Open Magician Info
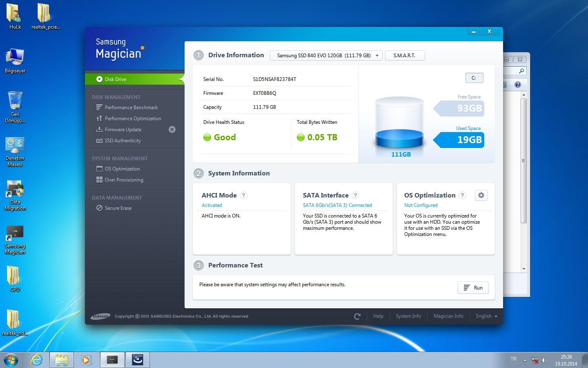 coord(448,316)
